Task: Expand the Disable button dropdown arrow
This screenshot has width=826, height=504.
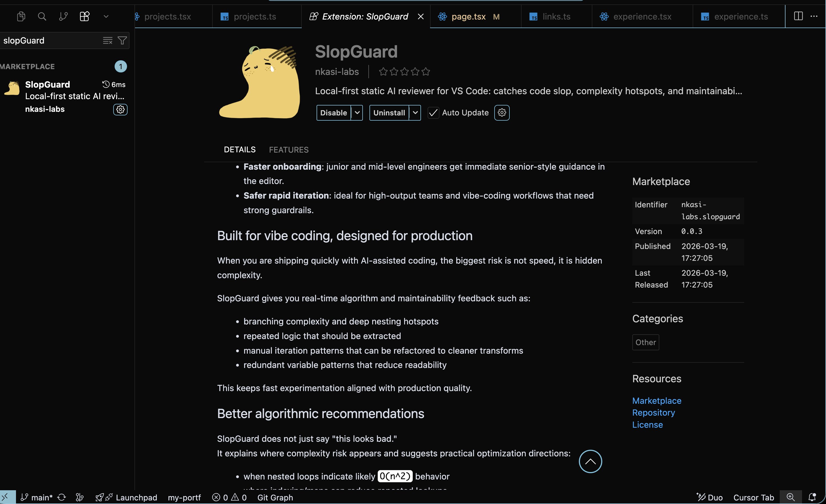Action: click(357, 113)
